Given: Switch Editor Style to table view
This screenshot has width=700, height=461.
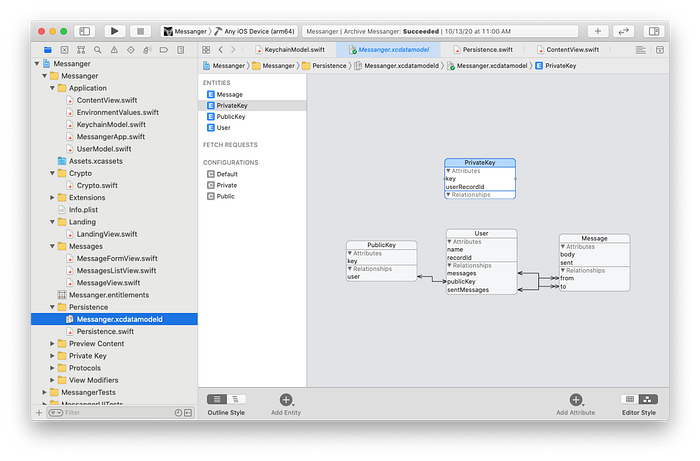Looking at the screenshot, I should click(x=629, y=399).
